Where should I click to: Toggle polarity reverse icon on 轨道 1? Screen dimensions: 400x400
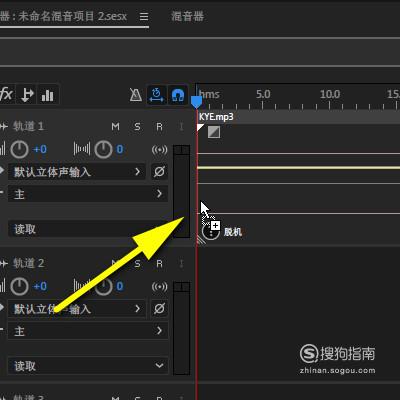coord(159,172)
